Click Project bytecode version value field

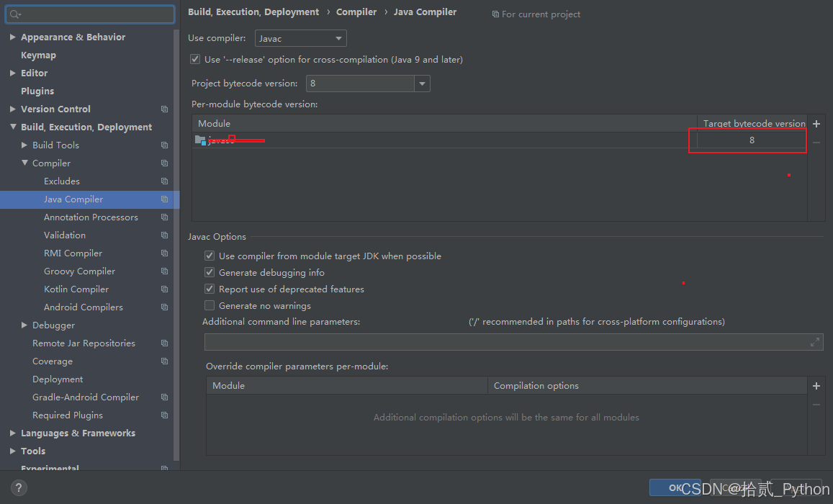(x=360, y=84)
